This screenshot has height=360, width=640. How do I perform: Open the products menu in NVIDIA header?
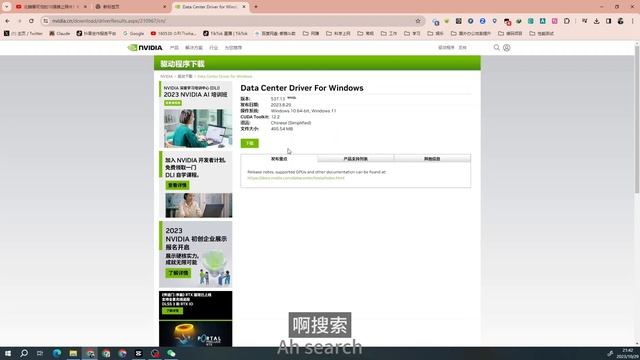174,48
